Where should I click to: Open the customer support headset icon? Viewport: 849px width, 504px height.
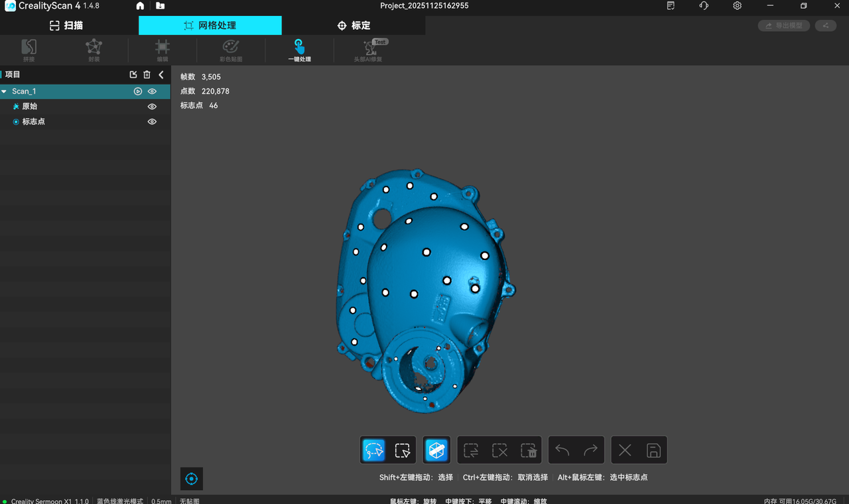click(704, 6)
